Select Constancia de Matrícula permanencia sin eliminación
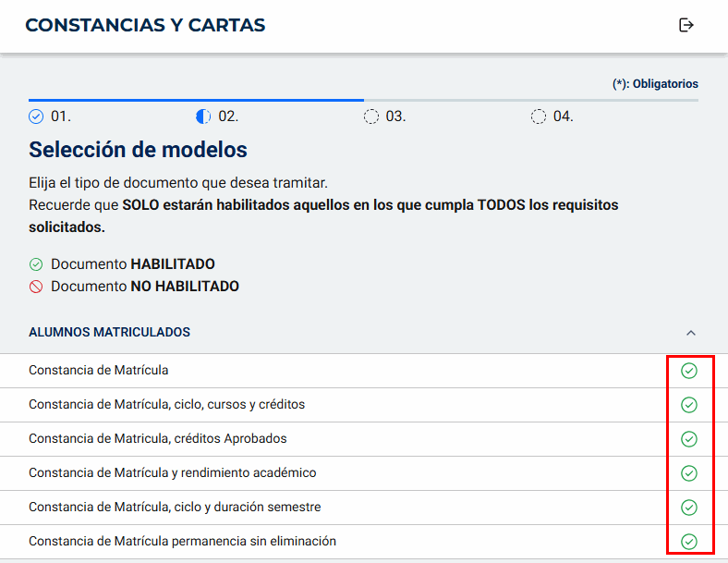 [182, 542]
